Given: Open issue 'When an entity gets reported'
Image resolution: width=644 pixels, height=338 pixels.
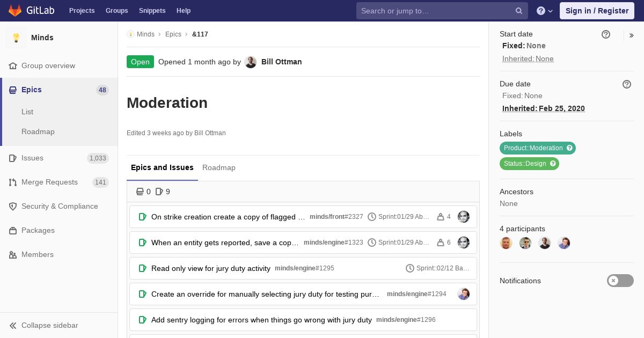Looking at the screenshot, I should pyautogui.click(x=225, y=243).
